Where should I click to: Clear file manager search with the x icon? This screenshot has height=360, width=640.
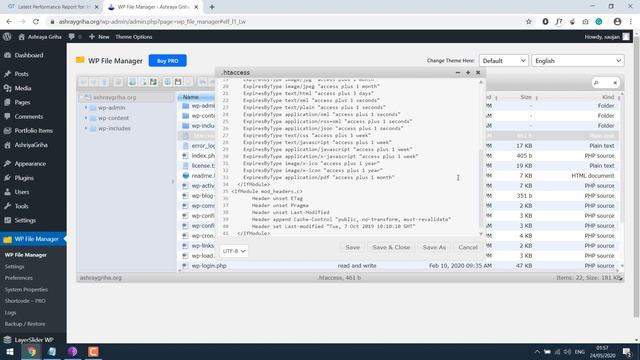pos(615,83)
